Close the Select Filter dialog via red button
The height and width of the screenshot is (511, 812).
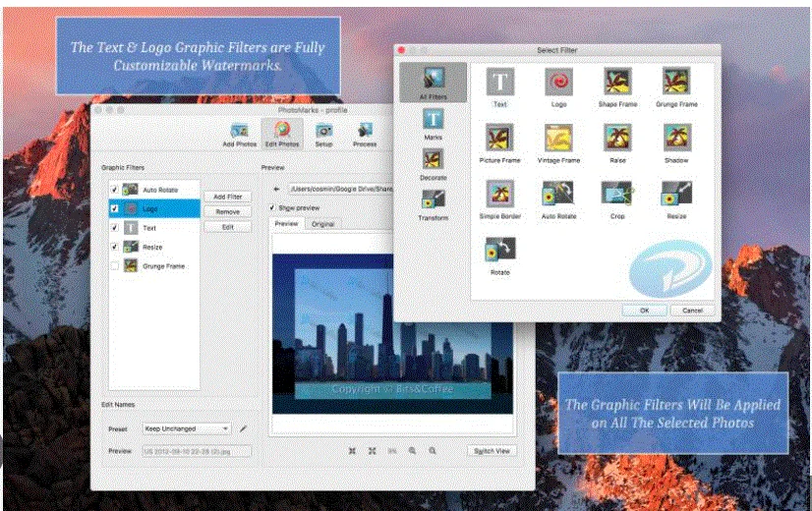click(x=401, y=50)
